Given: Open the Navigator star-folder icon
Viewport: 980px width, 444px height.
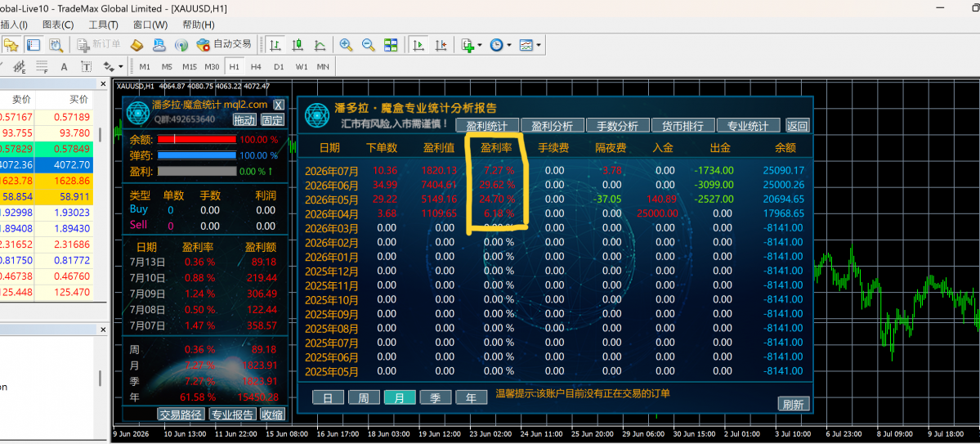Looking at the screenshot, I should [11, 44].
